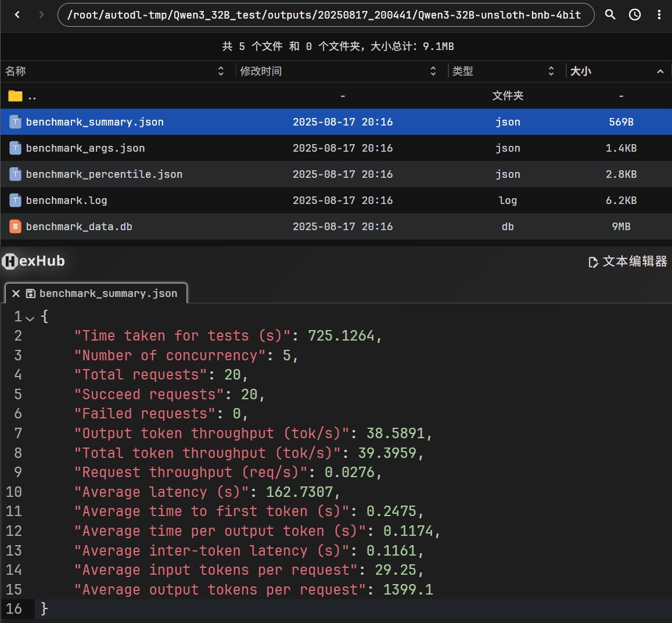Select benchmark_data.db file
The height and width of the screenshot is (623, 672).
tap(336, 227)
